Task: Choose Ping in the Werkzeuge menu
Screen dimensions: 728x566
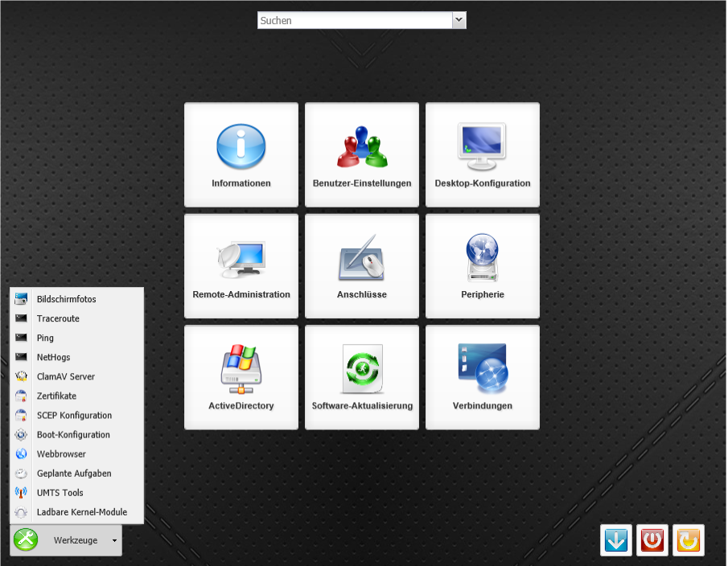Action: [45, 338]
